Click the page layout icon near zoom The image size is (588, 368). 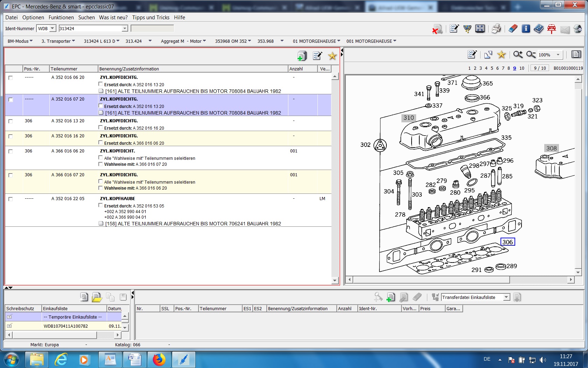576,54
